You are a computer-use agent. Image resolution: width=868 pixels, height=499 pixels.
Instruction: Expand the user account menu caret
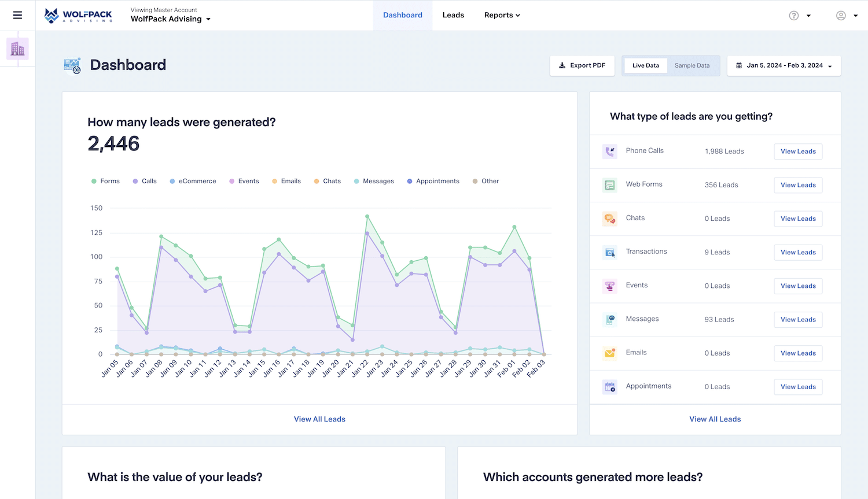click(855, 16)
